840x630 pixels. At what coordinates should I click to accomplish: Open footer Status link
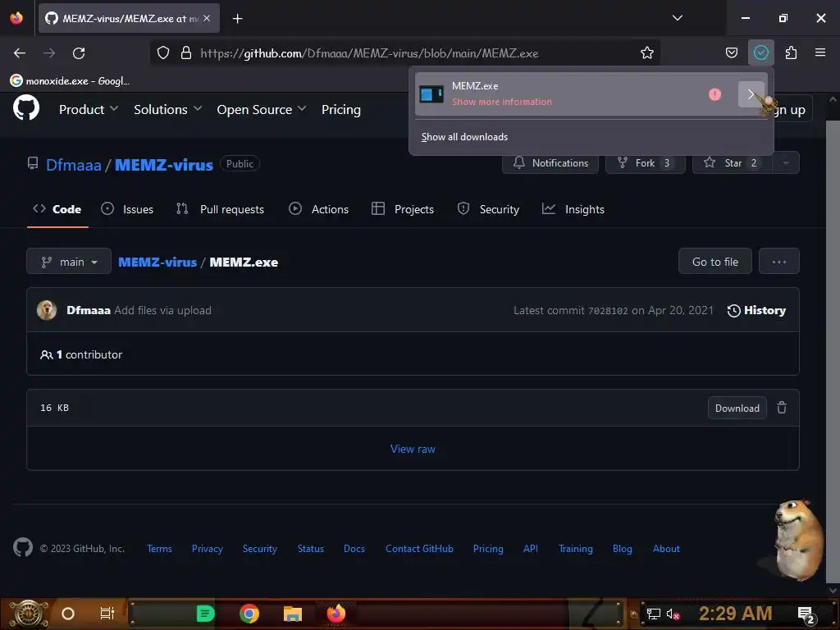[x=311, y=549]
